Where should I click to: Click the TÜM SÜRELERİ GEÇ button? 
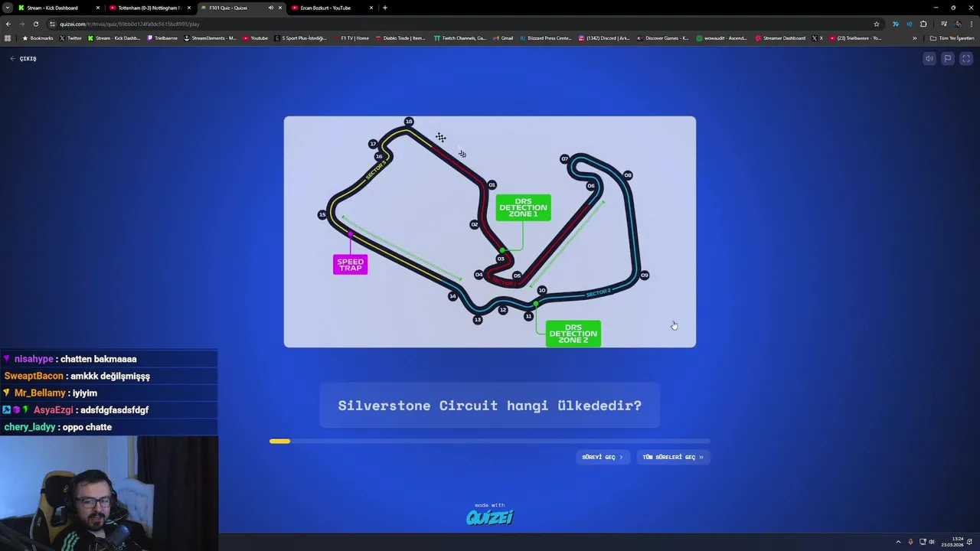tap(673, 457)
